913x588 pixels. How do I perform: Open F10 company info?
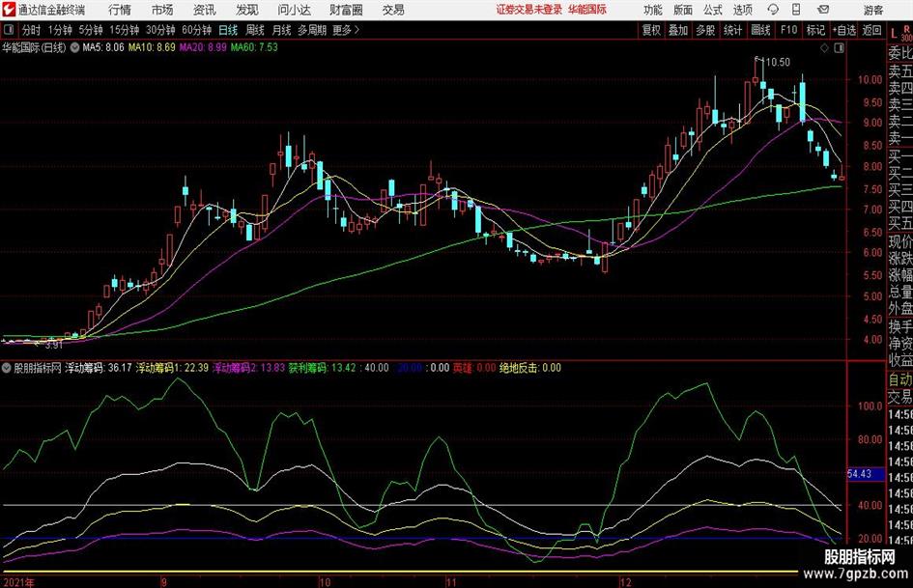pos(788,30)
